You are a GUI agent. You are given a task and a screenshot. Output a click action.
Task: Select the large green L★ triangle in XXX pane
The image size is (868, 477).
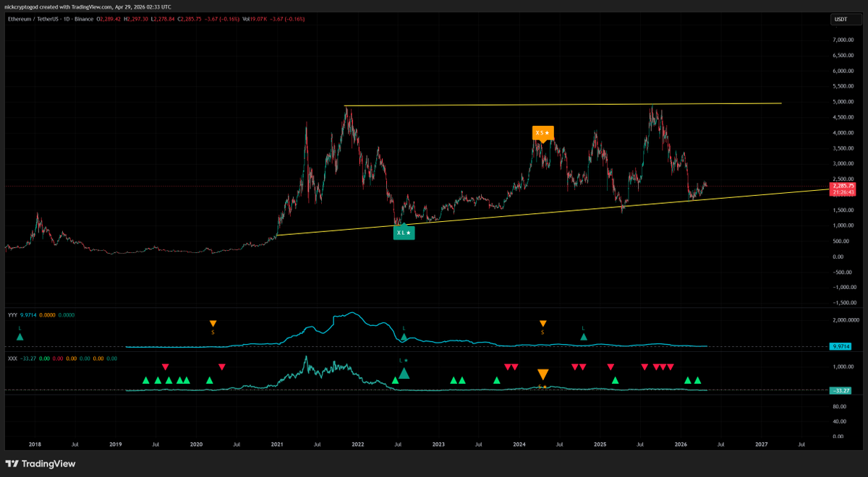pos(404,372)
